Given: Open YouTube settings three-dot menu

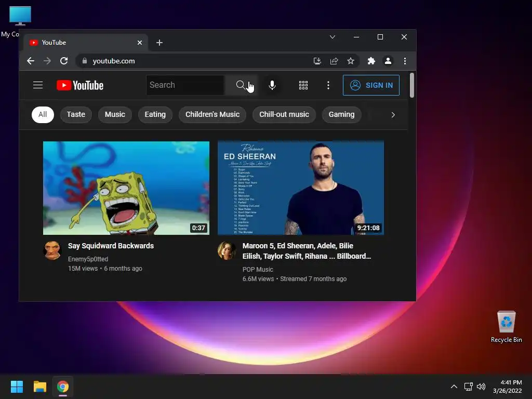Looking at the screenshot, I should coord(328,85).
